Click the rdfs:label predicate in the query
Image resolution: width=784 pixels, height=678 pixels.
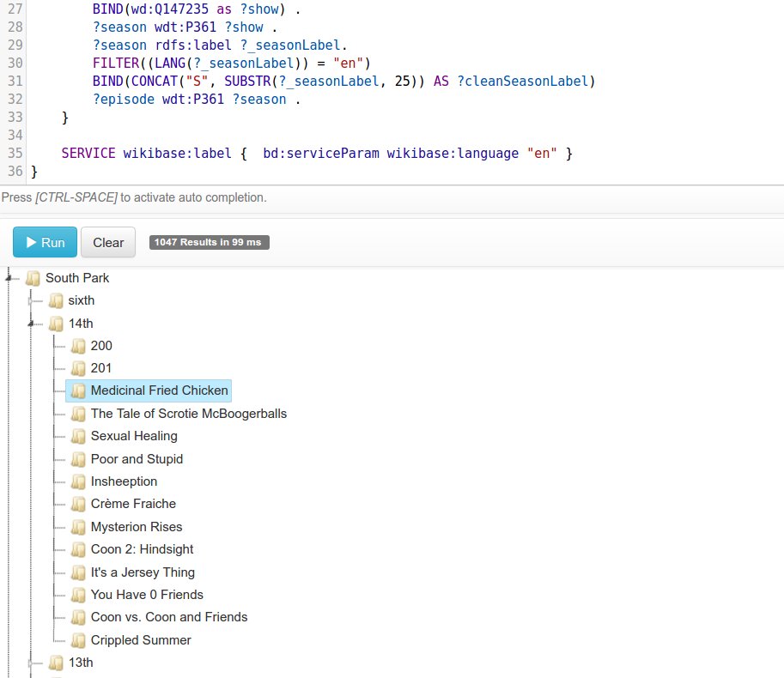[x=193, y=45]
